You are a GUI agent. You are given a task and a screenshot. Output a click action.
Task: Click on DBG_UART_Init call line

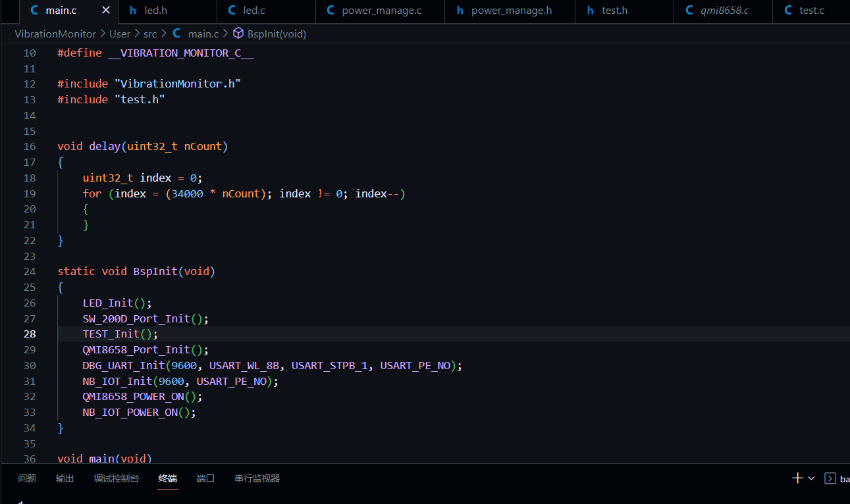[x=273, y=366]
